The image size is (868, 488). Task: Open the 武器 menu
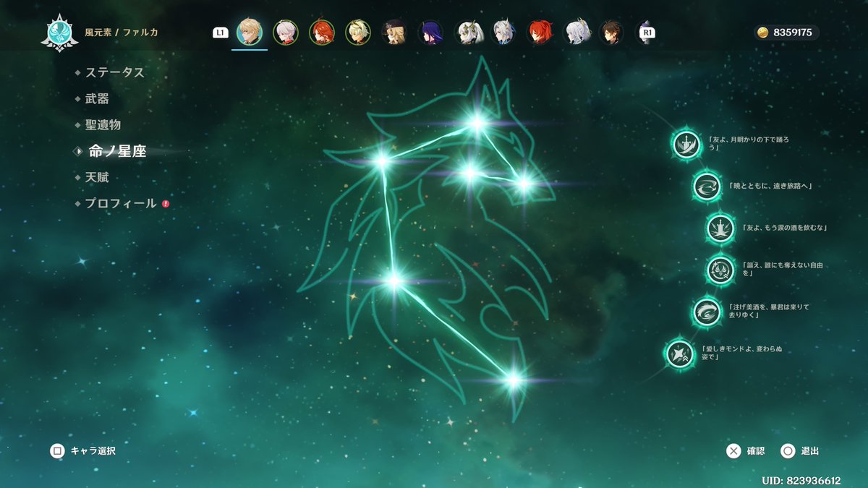pyautogui.click(x=97, y=98)
